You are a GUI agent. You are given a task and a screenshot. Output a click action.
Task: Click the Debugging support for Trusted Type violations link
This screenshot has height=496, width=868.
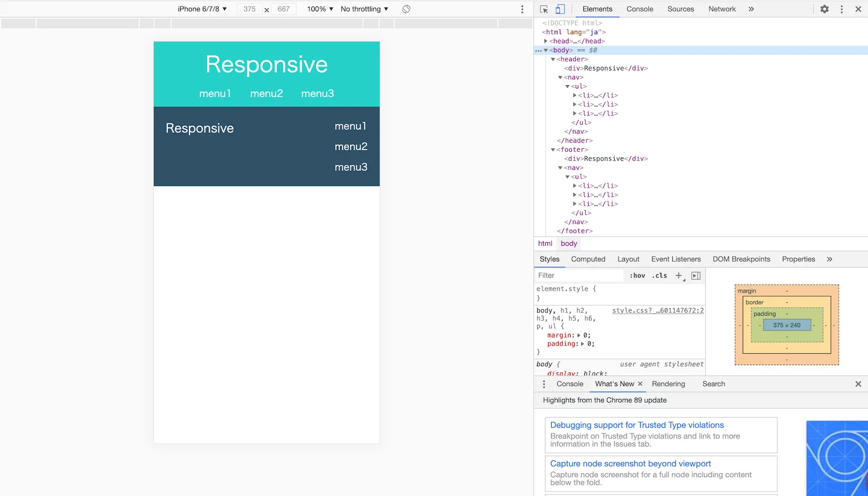coord(637,425)
